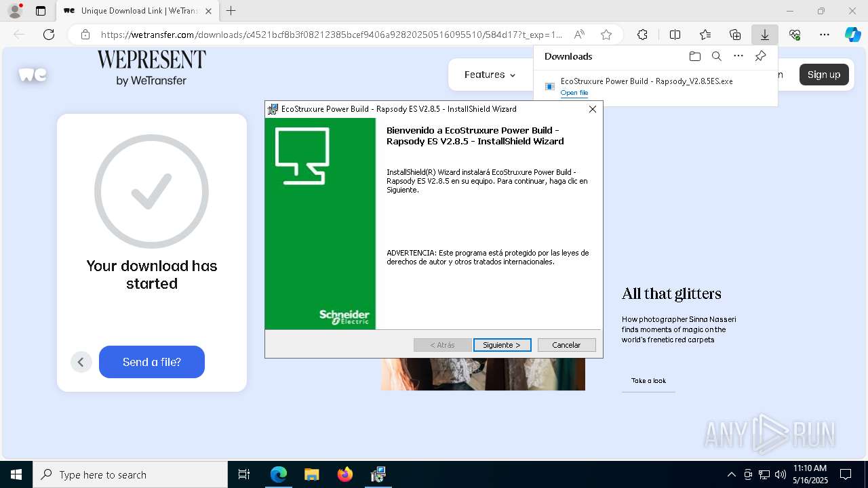Open Edge Settings and more menu
This screenshot has height=488, width=868.
825,35
